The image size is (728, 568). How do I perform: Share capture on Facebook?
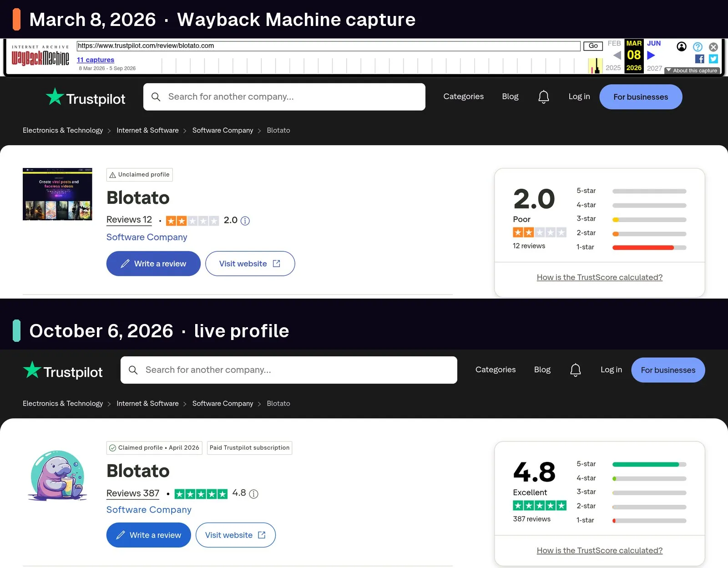[700, 59]
